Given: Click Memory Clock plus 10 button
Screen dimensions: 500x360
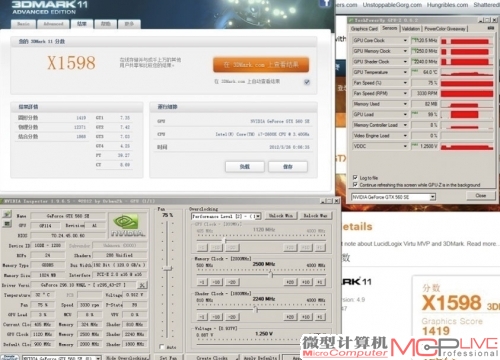Looking at the screenshot, I should coord(306,282).
